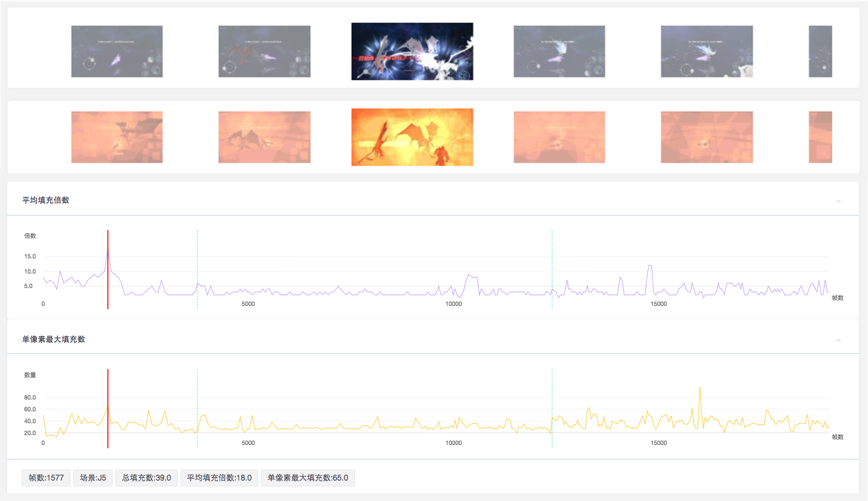Select the first game screenshot thumbnail

coord(117,51)
